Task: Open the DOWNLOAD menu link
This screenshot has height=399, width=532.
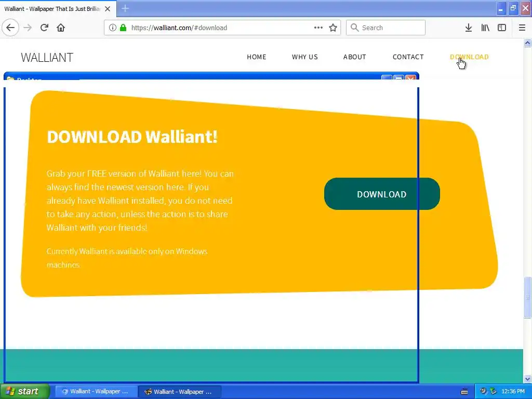Action: coord(469,57)
